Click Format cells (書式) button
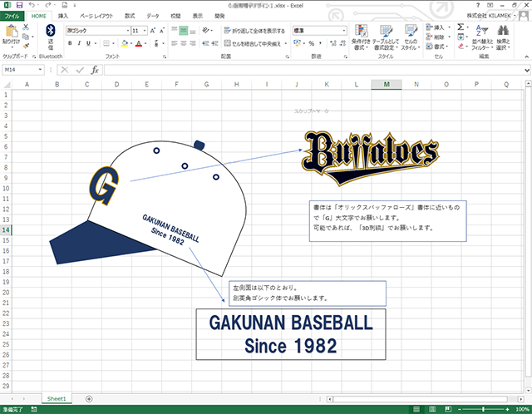532x414 pixels. 438,47
